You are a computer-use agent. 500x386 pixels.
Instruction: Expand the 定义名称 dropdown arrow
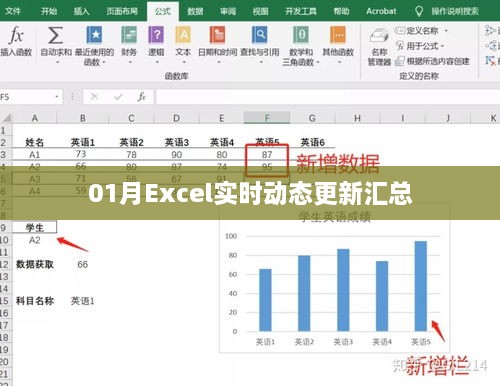(446, 31)
